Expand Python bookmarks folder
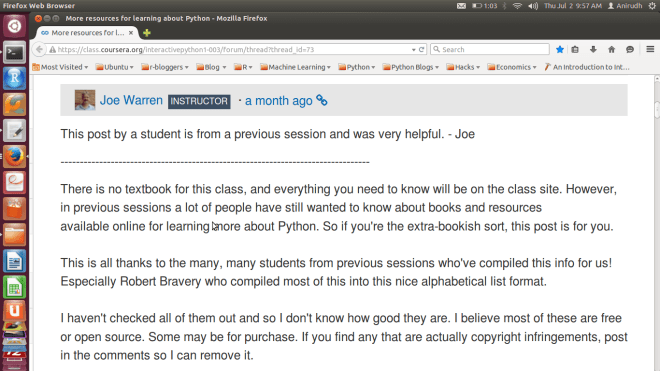 pyautogui.click(x=357, y=67)
